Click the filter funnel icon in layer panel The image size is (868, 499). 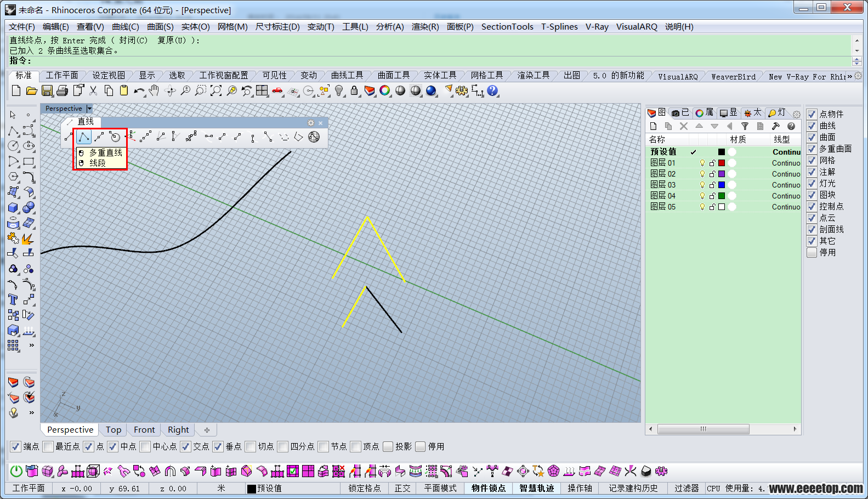tap(745, 126)
